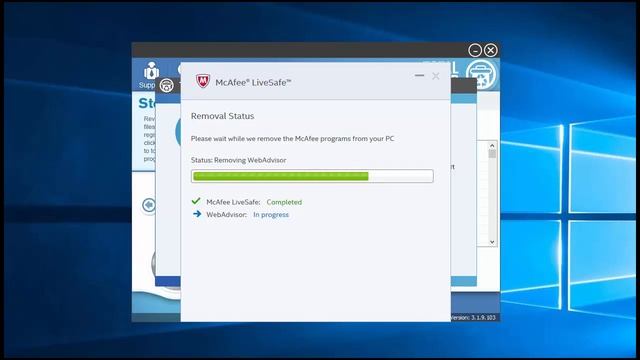Click the blue arrow beside WebAdvisor
Viewport: 640px width, 360px height.
[197, 214]
